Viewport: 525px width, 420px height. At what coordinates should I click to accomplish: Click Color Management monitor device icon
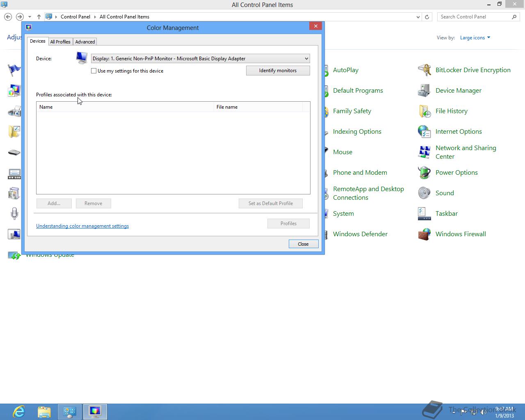coord(82,58)
